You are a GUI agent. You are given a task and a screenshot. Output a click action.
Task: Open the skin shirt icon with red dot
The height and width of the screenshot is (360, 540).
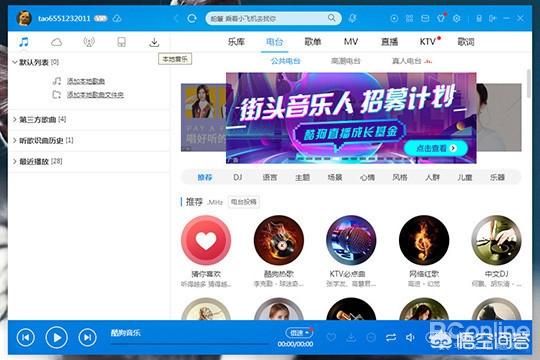[x=441, y=18]
